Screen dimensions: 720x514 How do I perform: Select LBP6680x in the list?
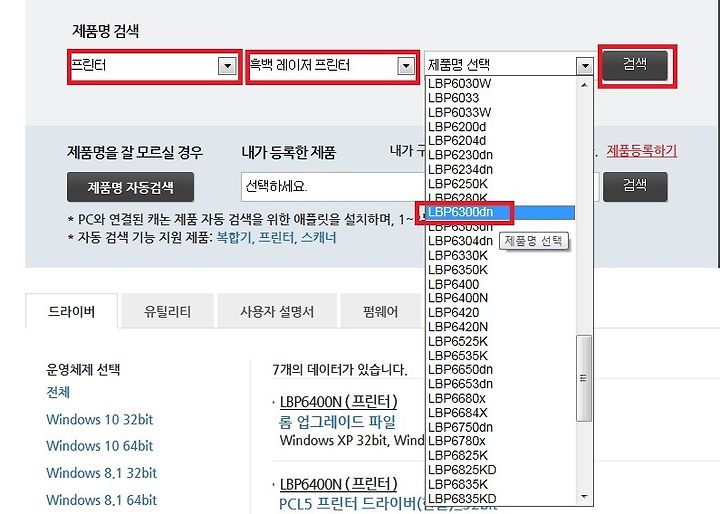(x=501, y=398)
